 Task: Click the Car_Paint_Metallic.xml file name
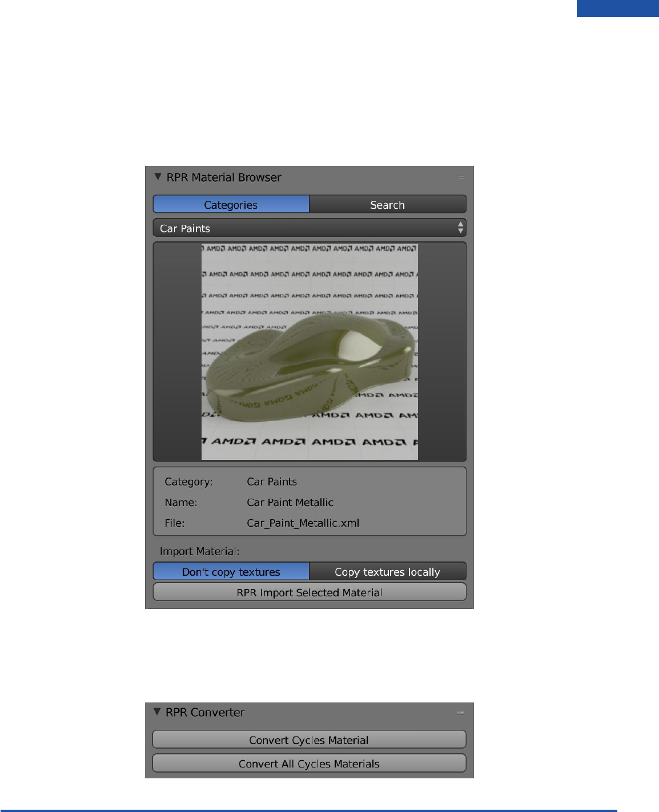[x=303, y=523]
